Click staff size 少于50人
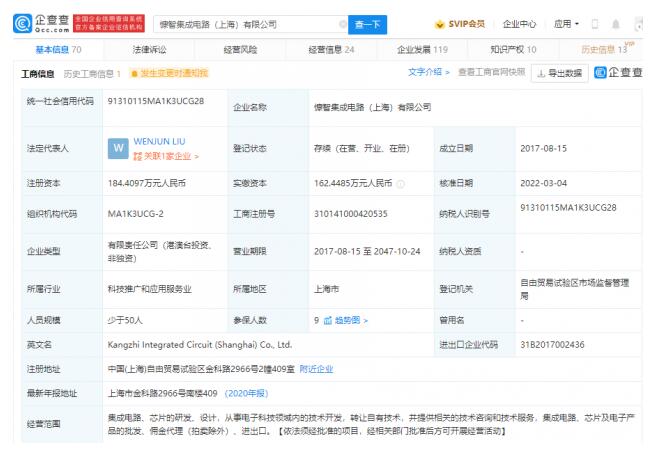The width and height of the screenshot is (666, 463). click(x=125, y=320)
